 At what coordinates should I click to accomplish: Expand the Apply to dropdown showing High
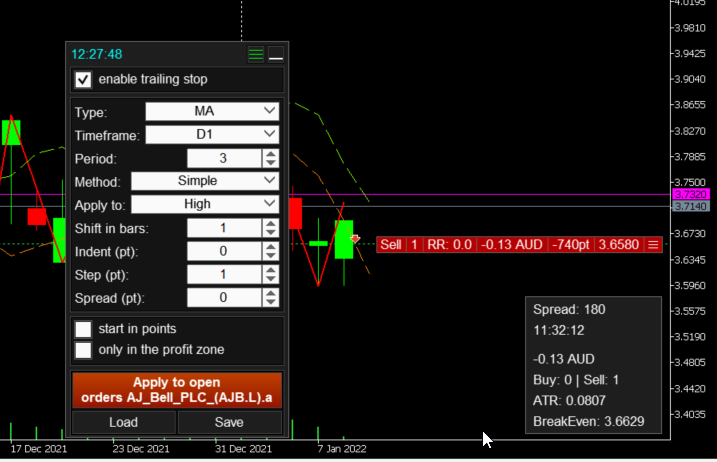[205, 204]
